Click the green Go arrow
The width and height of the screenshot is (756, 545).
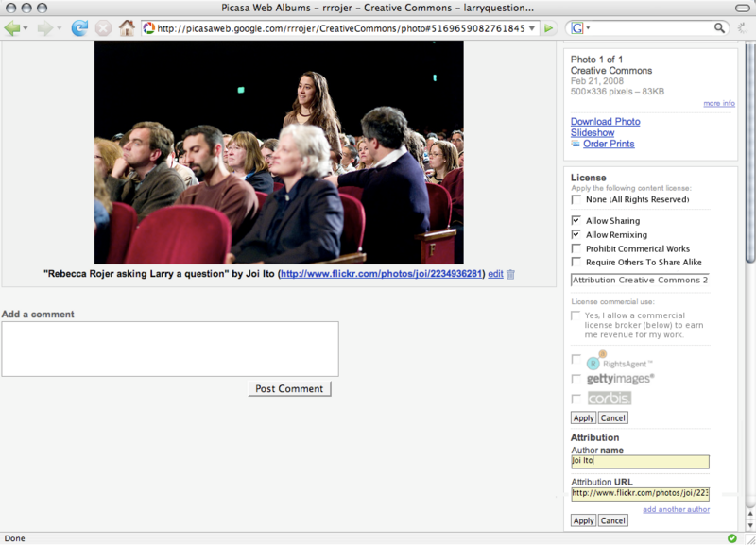point(548,28)
